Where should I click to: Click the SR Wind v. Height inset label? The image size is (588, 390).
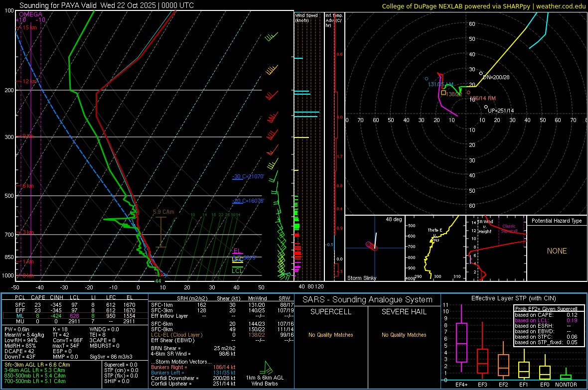pos(485,227)
